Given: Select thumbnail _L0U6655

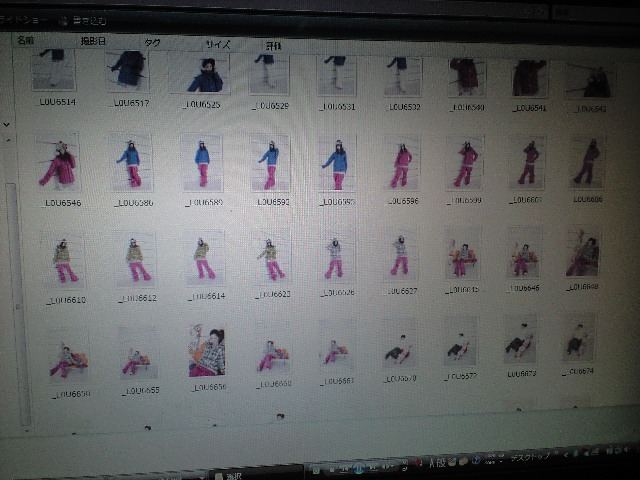Looking at the screenshot, I should (139, 354).
